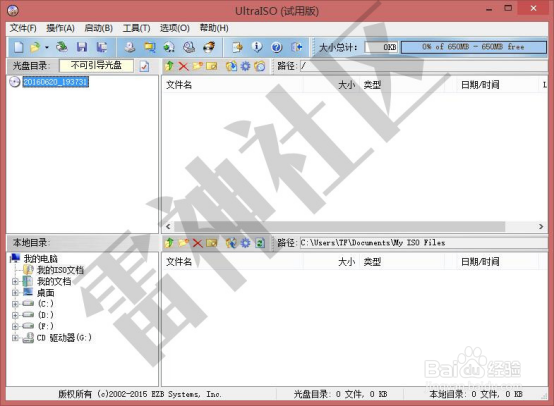Click the disc with green arrow icon
Screen dimensions: 554x406
click(x=169, y=47)
